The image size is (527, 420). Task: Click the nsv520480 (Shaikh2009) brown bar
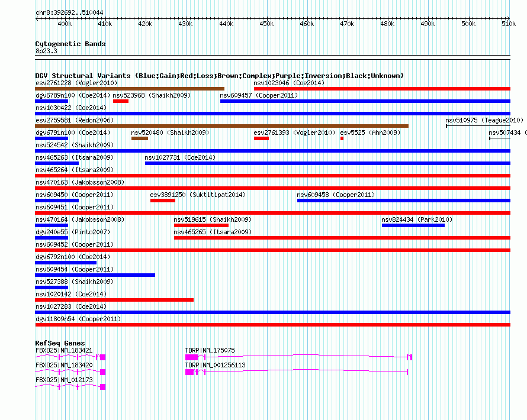pyautogui.click(x=140, y=138)
